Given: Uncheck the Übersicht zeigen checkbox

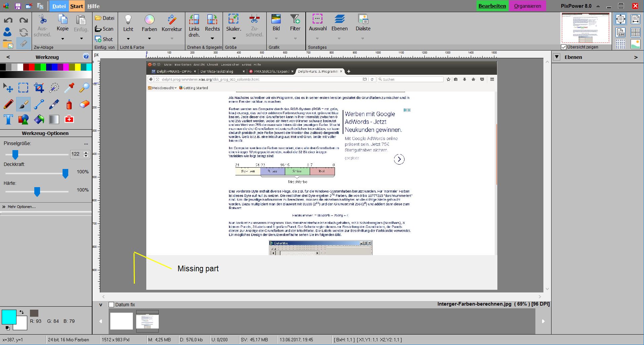Looking at the screenshot, I should coord(564,47).
